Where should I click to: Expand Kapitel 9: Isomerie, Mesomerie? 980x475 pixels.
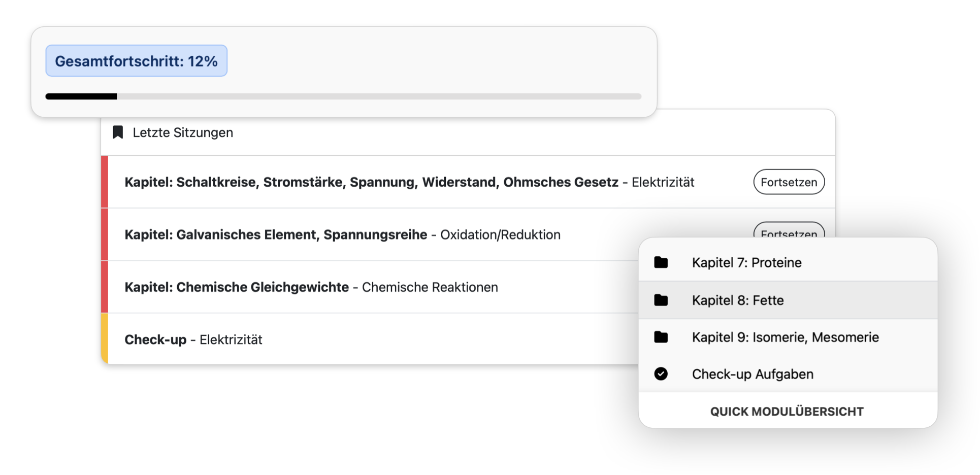785,337
